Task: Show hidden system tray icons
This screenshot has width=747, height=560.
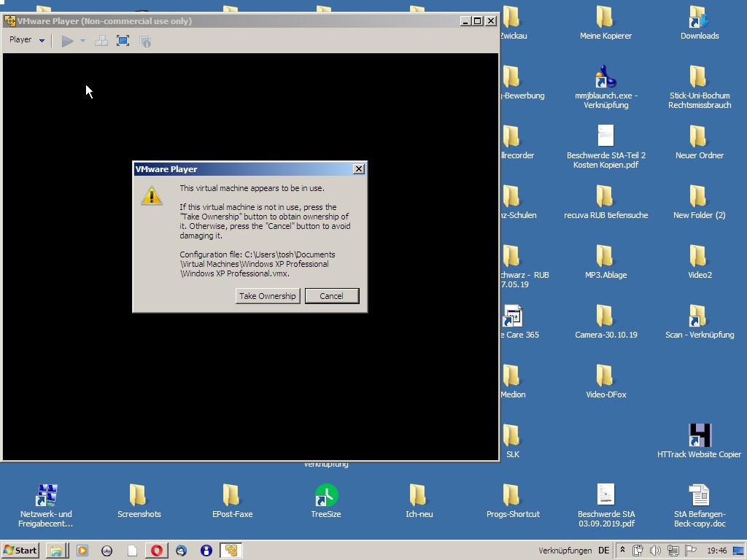Action: click(622, 551)
